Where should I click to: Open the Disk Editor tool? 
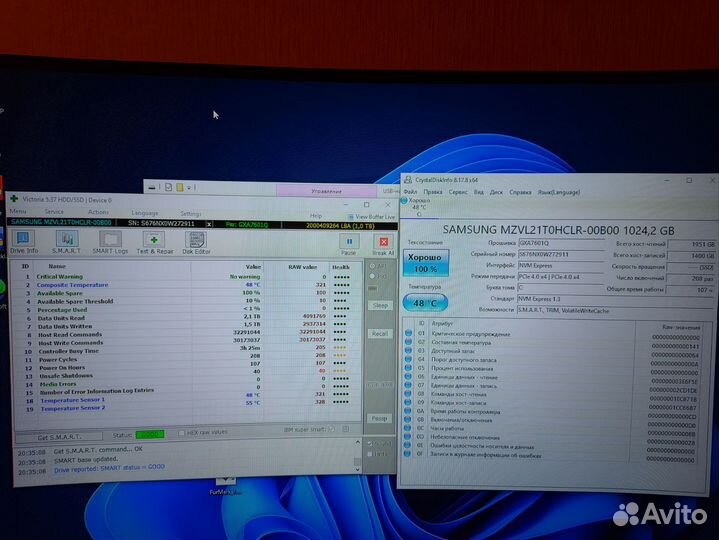tap(196, 242)
